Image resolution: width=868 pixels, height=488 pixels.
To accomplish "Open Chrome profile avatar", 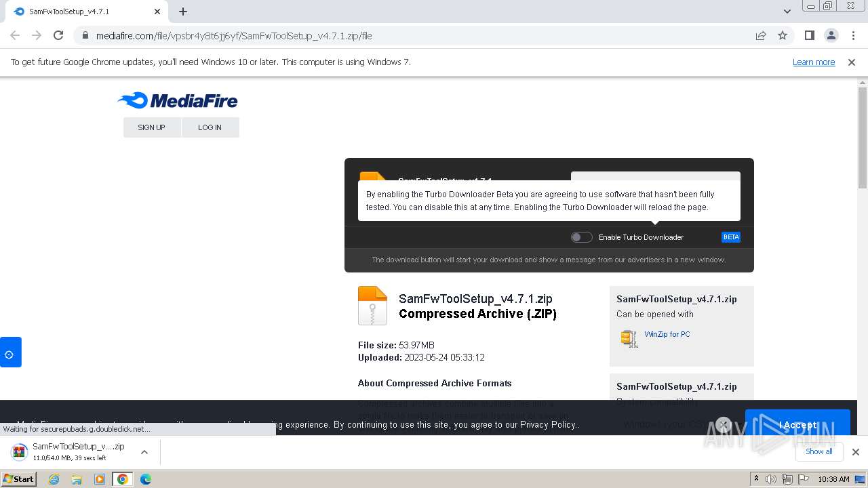I will pyautogui.click(x=831, y=35).
